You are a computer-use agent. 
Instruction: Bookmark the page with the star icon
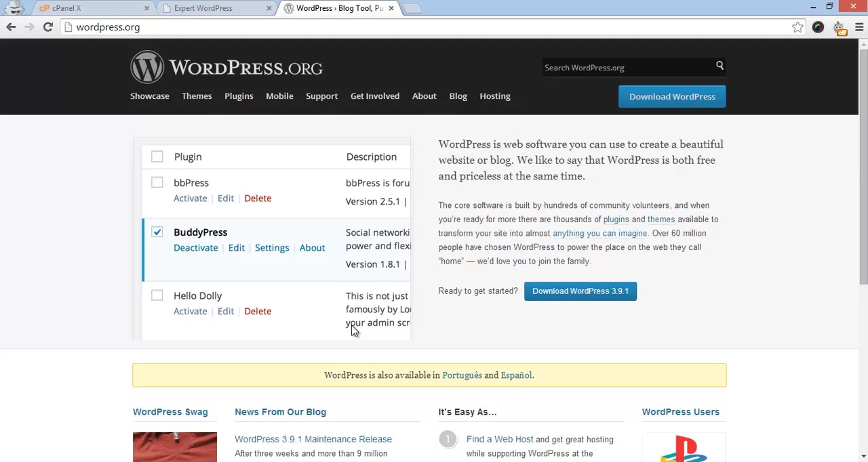[797, 27]
